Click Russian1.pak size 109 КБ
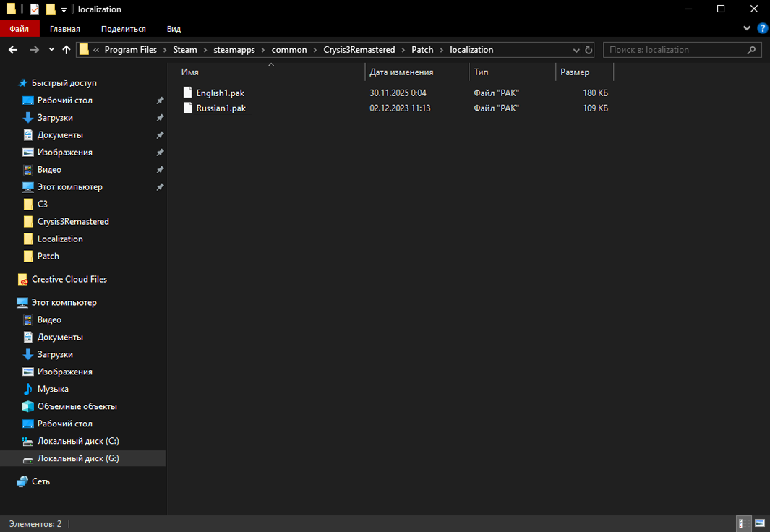The height and width of the screenshot is (532, 770). (595, 108)
